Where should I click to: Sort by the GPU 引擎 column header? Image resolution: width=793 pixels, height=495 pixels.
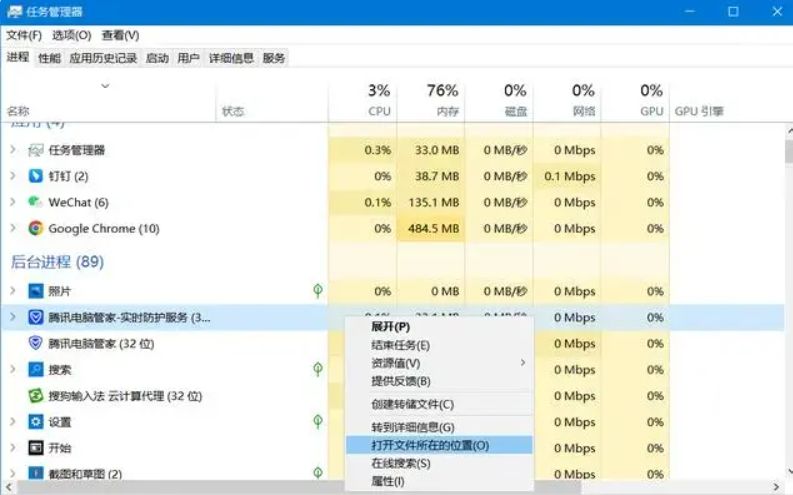699,111
